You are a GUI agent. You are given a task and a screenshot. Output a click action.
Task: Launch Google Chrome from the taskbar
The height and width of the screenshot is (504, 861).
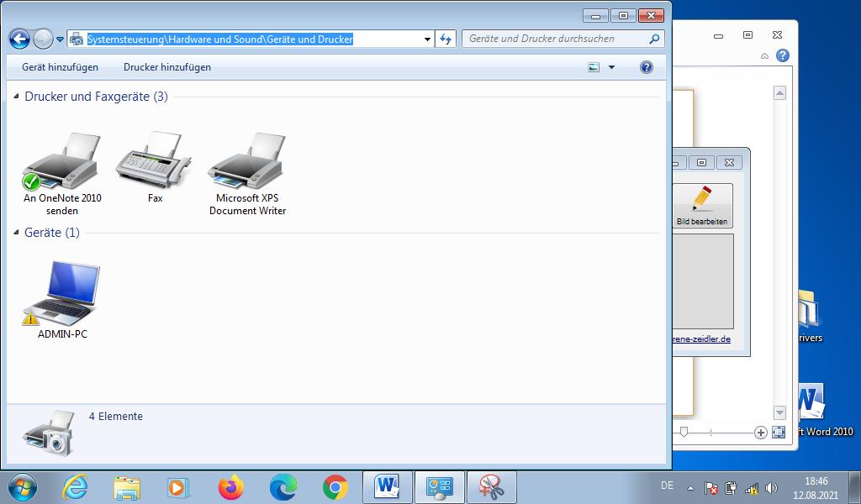pyautogui.click(x=335, y=487)
